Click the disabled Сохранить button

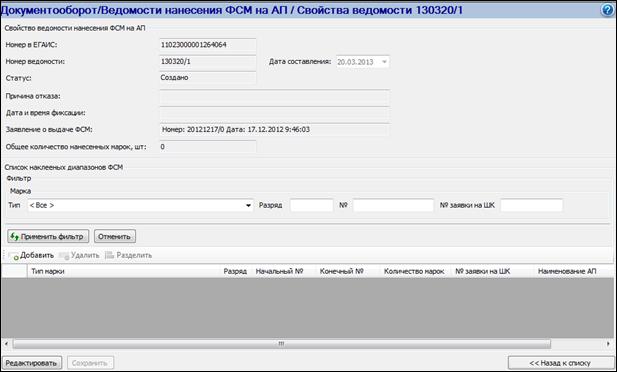[x=90, y=363]
